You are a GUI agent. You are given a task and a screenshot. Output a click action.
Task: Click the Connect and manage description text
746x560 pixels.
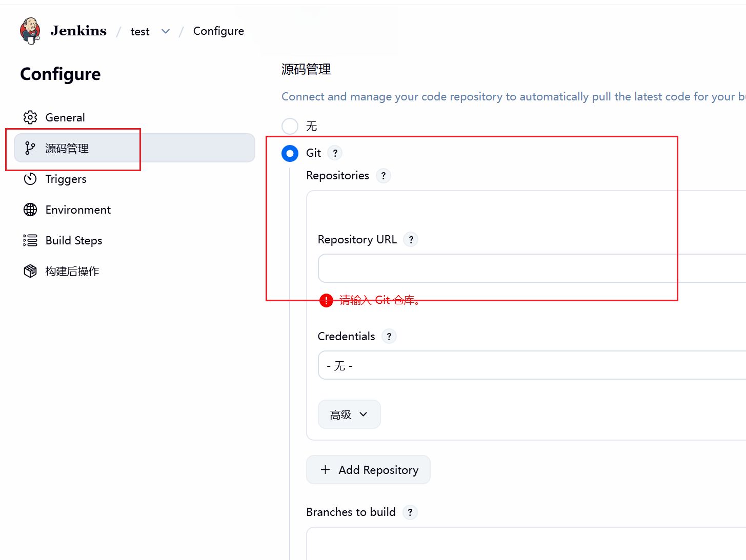coord(513,97)
